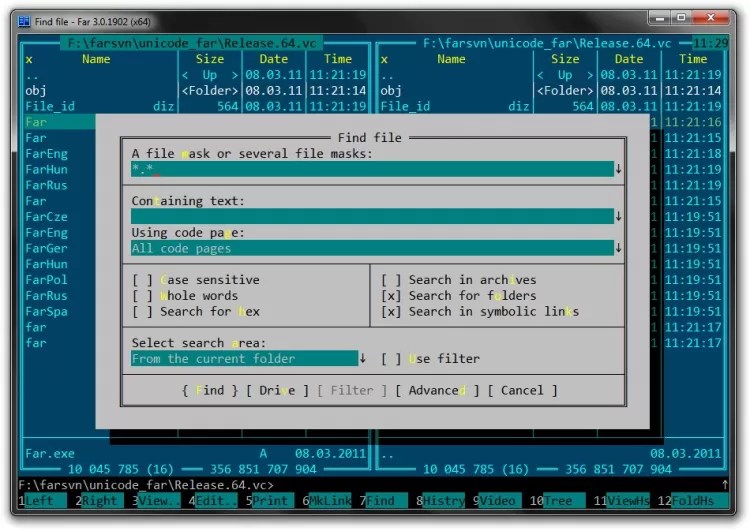This screenshot has width=750, height=531.
Task: Click the Containing text input field
Action: click(x=372, y=216)
